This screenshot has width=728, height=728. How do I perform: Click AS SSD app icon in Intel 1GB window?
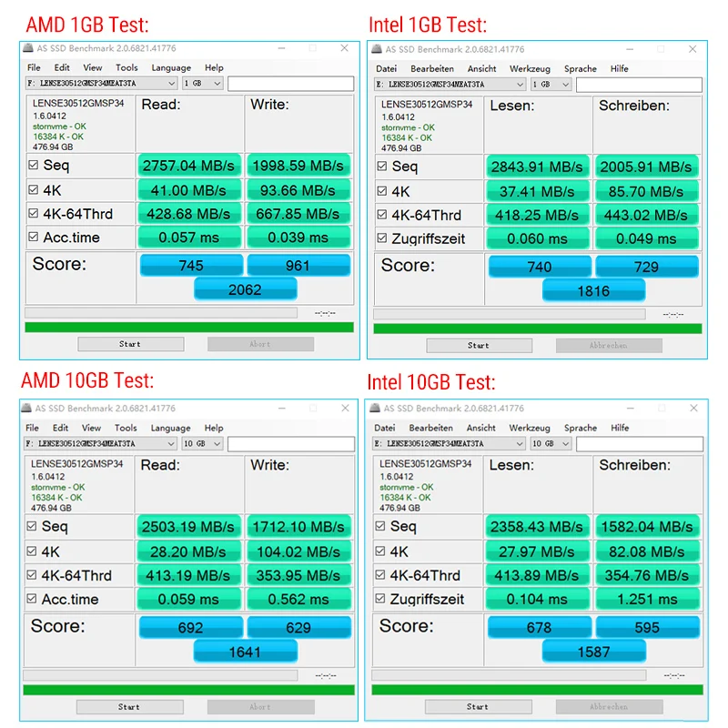tap(377, 49)
